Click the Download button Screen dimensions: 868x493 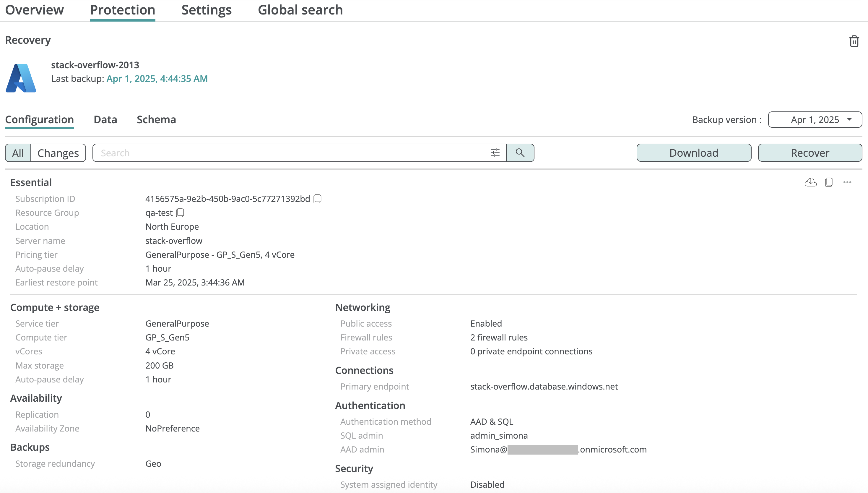pos(694,153)
